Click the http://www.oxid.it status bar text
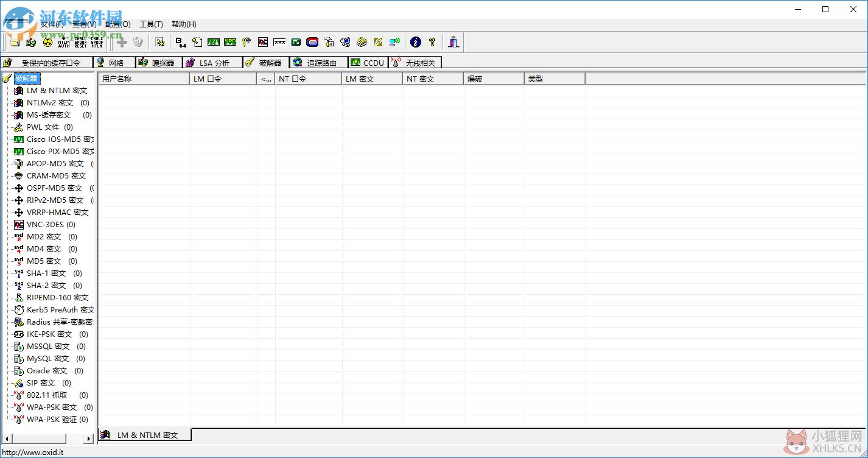The width and height of the screenshot is (868, 458). (32, 453)
